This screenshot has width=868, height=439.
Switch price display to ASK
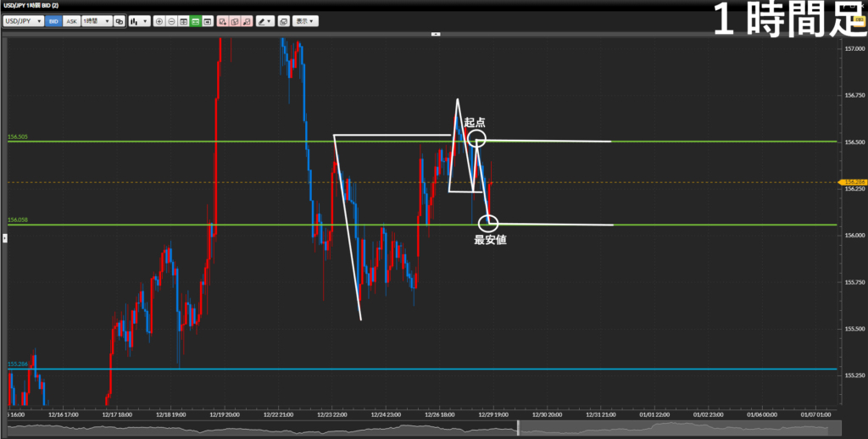tap(70, 21)
